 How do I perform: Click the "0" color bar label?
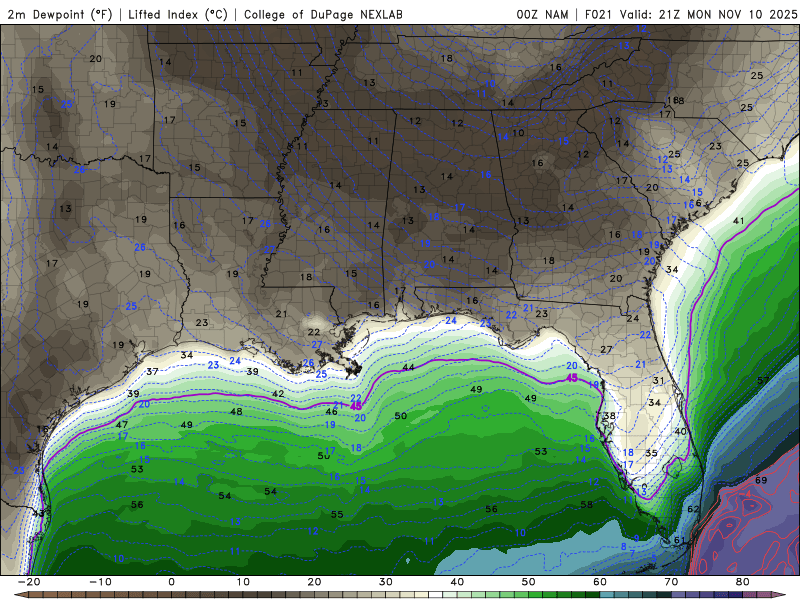click(171, 582)
